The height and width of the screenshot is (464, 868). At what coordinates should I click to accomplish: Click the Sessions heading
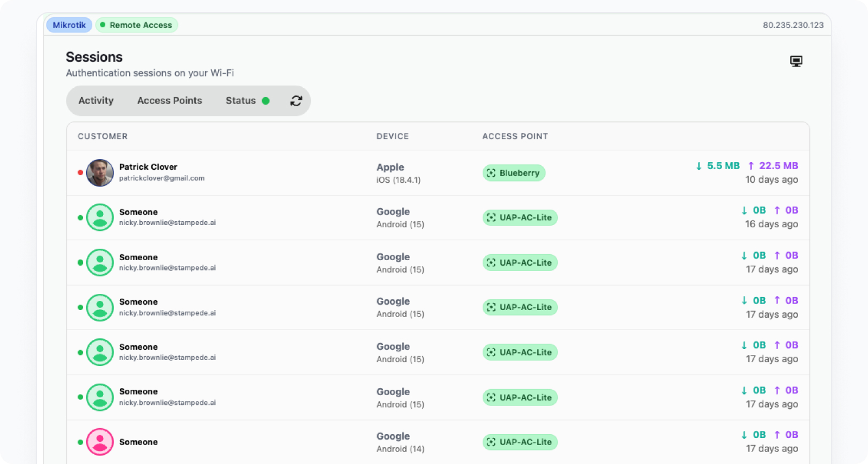click(94, 57)
